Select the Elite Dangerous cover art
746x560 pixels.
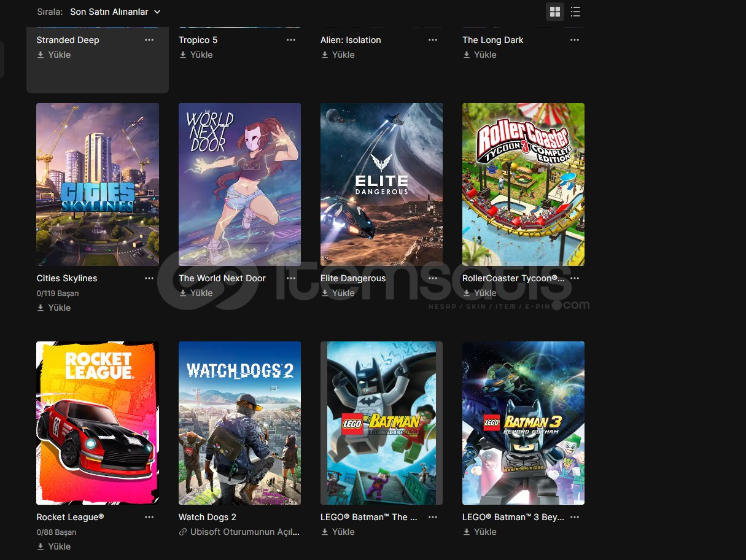click(381, 184)
